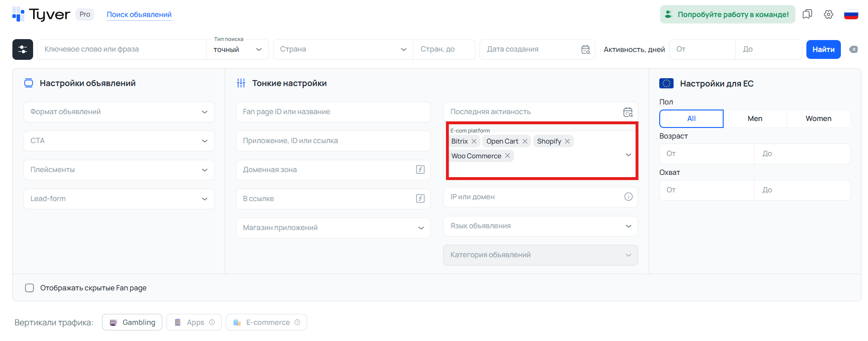Expand 'Формат объявлений' dropdown
This screenshot has width=868, height=341.
(x=119, y=112)
